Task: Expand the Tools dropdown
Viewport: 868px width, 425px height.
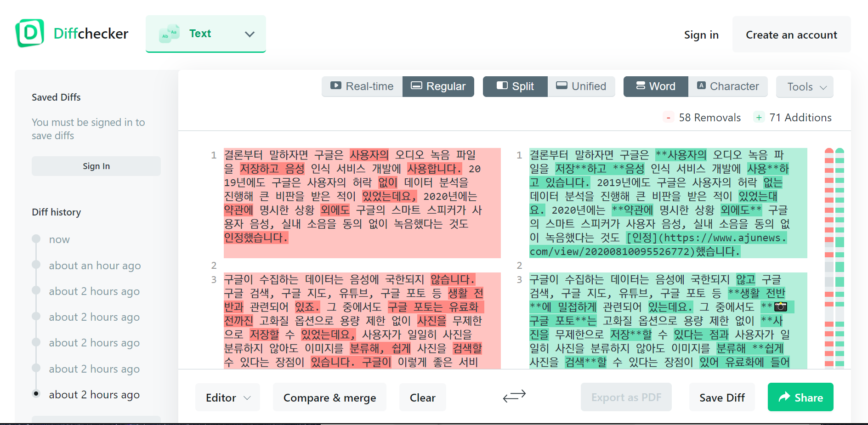Action: pyautogui.click(x=805, y=87)
